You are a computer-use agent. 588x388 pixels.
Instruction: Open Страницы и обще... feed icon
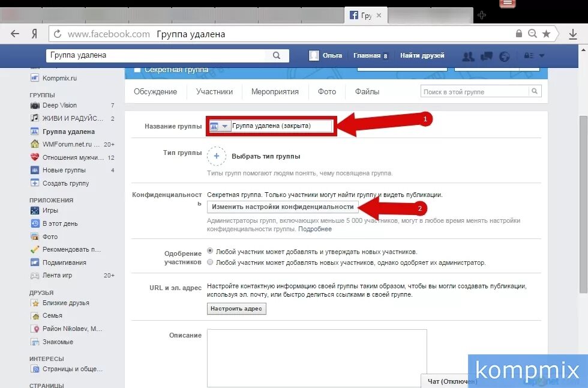[35, 369]
